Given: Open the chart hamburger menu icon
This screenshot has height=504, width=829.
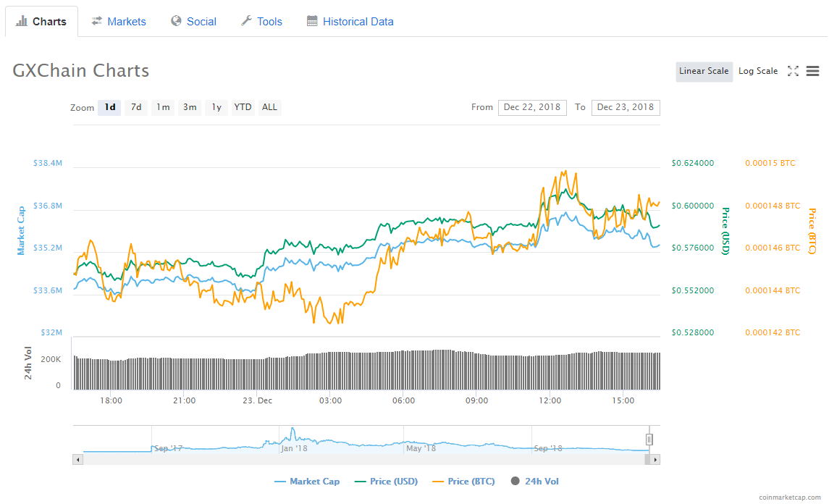Looking at the screenshot, I should click(x=812, y=71).
